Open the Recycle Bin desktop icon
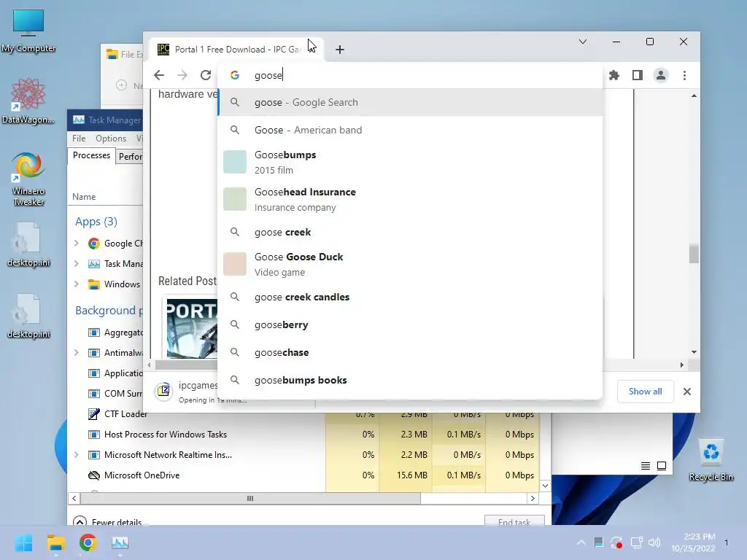 coord(711,460)
